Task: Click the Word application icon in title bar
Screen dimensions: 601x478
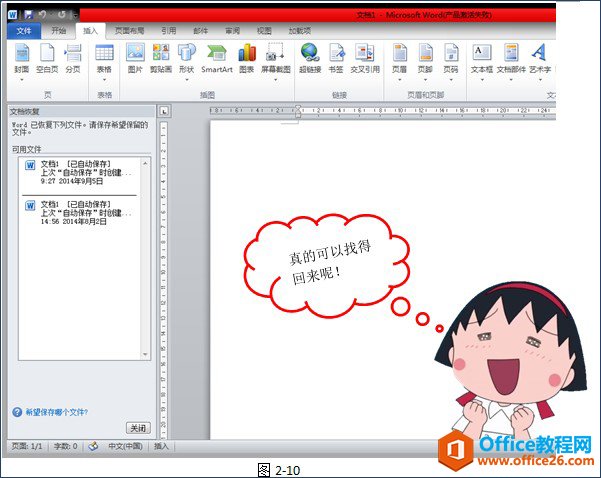Action: [12, 15]
